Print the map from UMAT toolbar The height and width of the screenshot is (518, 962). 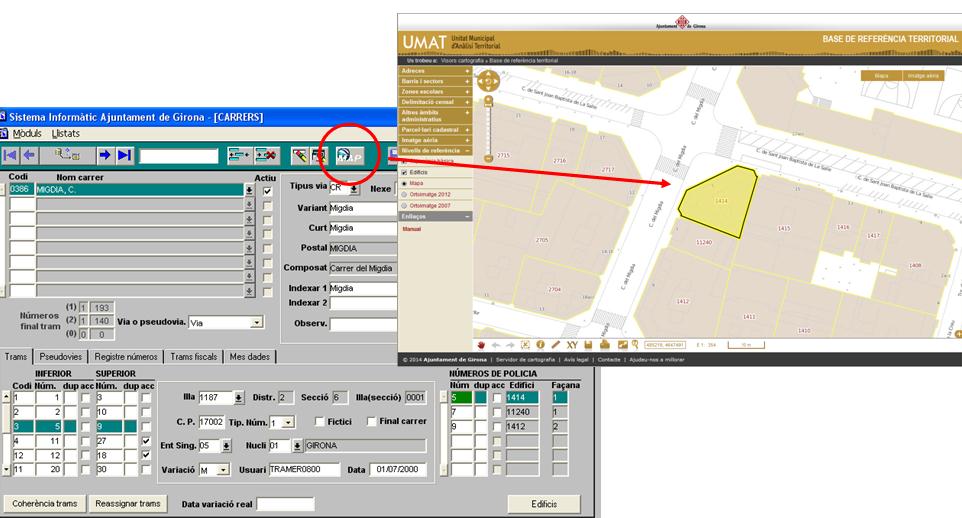click(604, 345)
